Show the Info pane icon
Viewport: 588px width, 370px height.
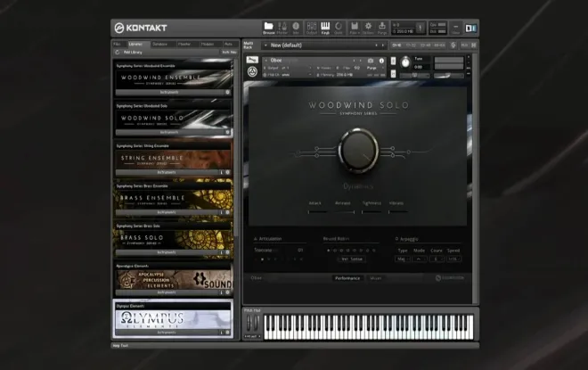(x=296, y=28)
